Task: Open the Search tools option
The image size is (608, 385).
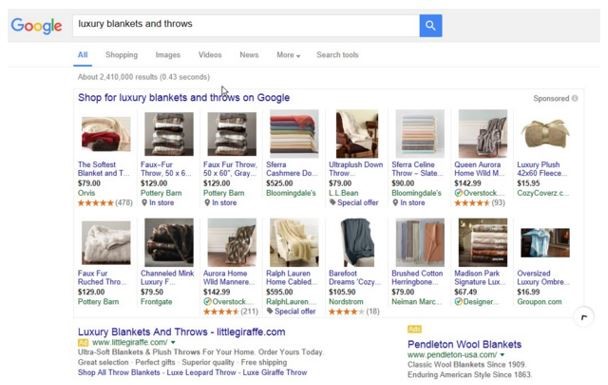Action: (x=337, y=55)
